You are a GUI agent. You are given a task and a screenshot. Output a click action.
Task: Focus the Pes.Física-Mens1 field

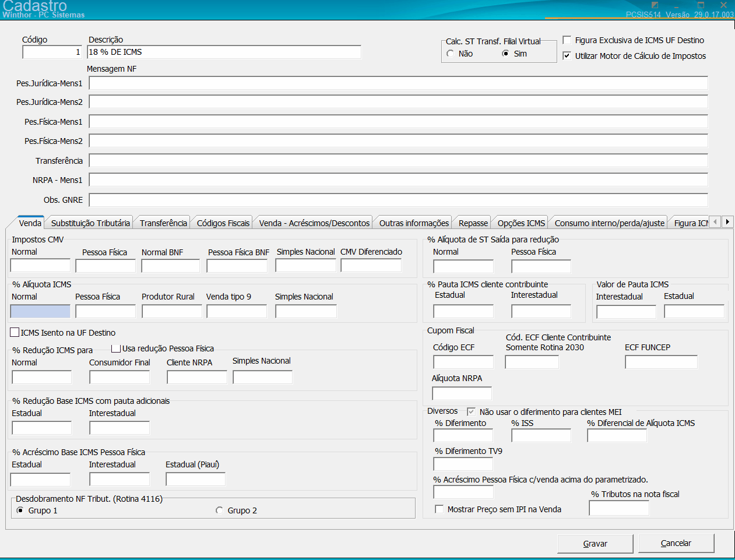point(398,122)
